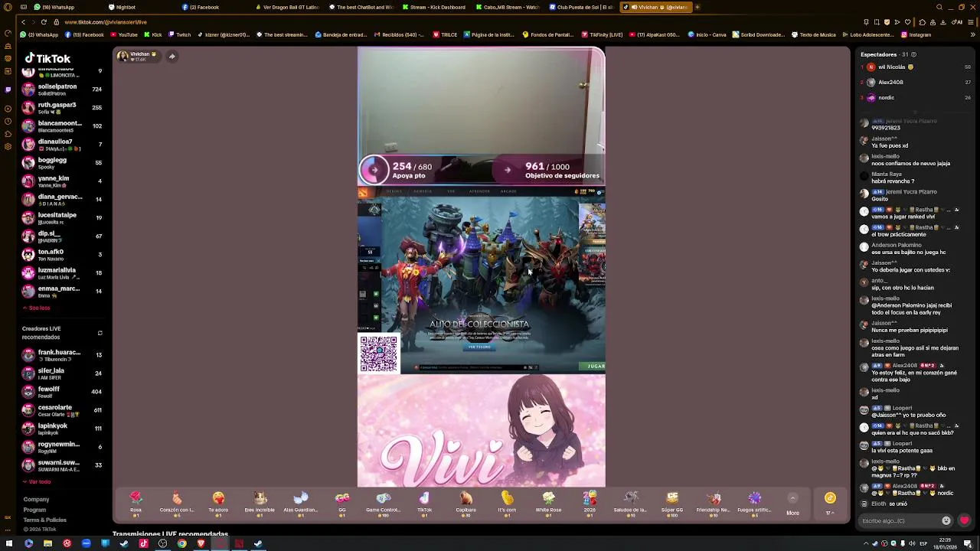
Task: Reload the browser page
Action: (44, 22)
